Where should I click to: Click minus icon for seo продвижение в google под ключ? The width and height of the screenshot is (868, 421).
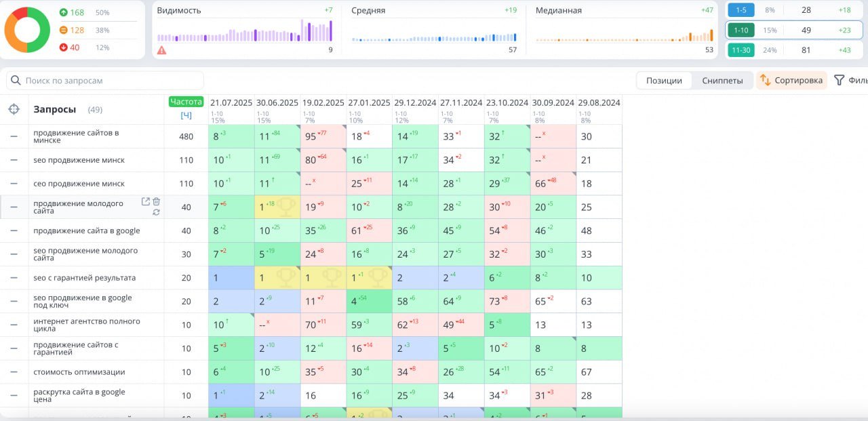pos(14,301)
